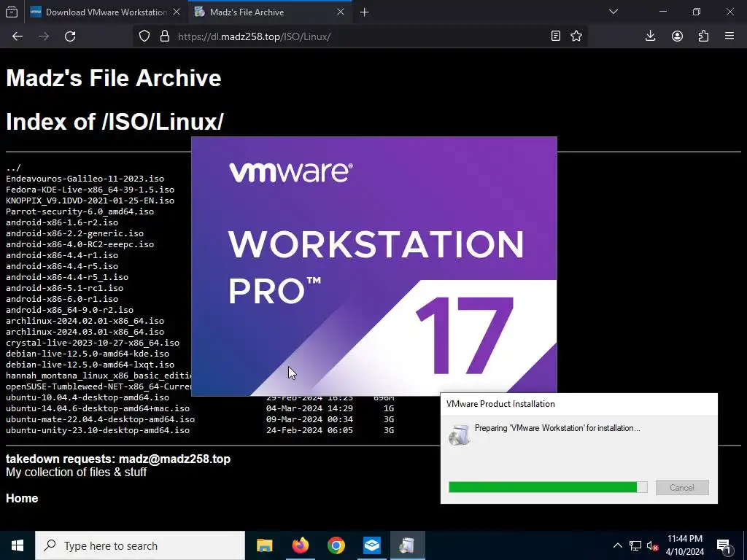Screen dimensions: 747x560
Task: Select android-x86-4.4-r5_1.iso link
Action: point(67,277)
